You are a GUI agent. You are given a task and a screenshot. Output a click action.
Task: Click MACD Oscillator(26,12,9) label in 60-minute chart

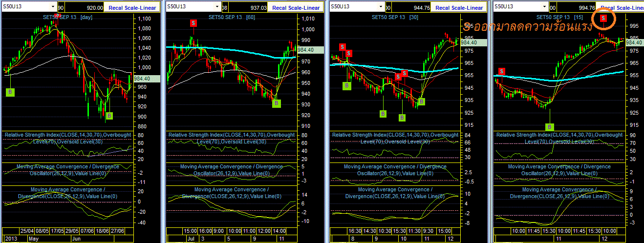(x=232, y=170)
